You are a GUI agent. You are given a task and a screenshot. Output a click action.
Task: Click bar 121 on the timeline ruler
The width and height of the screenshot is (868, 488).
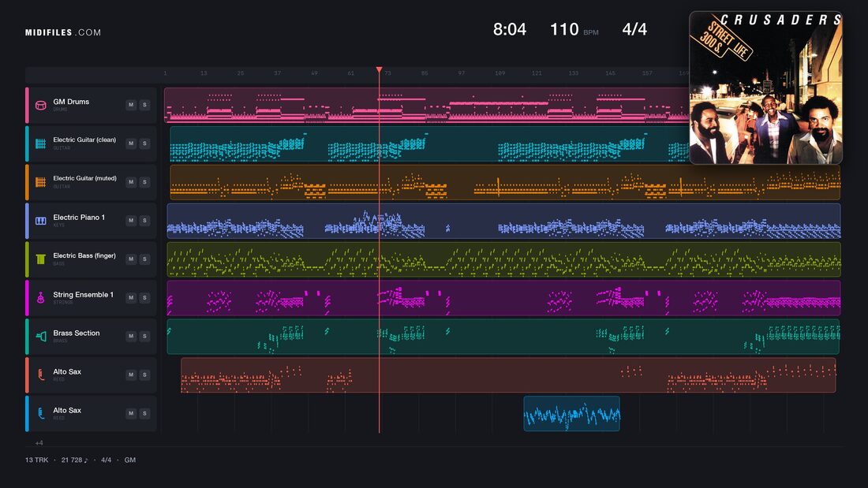pos(537,73)
